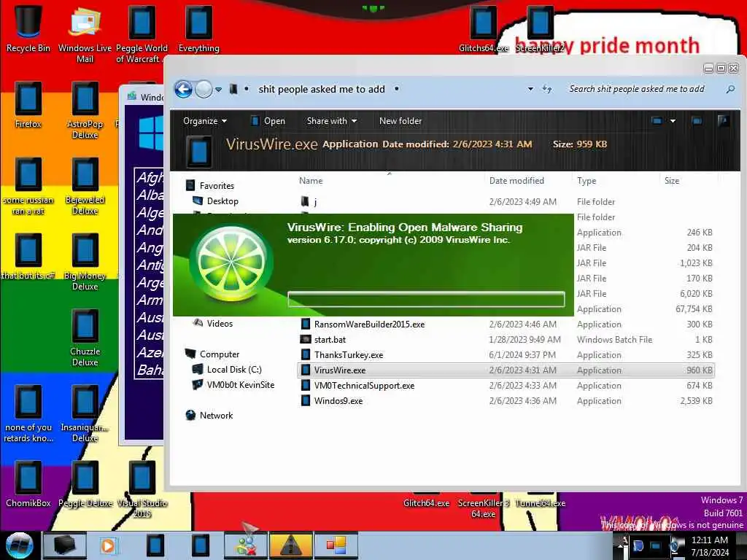
Task: Click the search magnifier icon
Action: [729, 89]
